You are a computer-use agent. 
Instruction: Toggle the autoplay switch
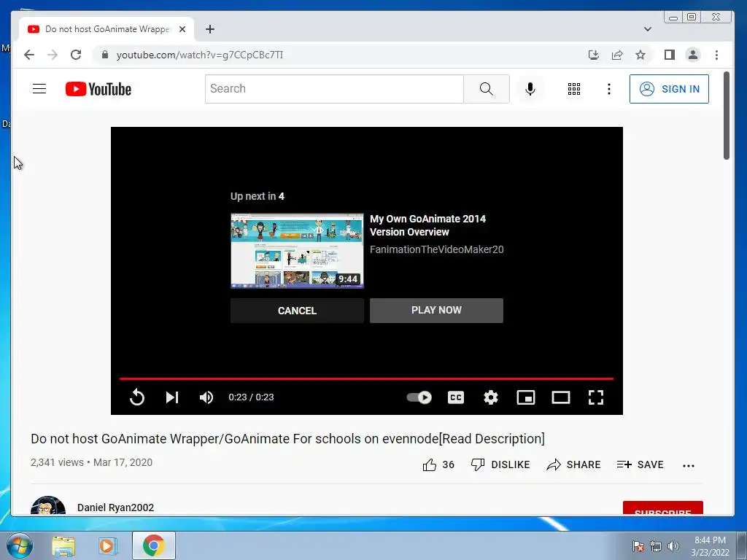(x=419, y=397)
